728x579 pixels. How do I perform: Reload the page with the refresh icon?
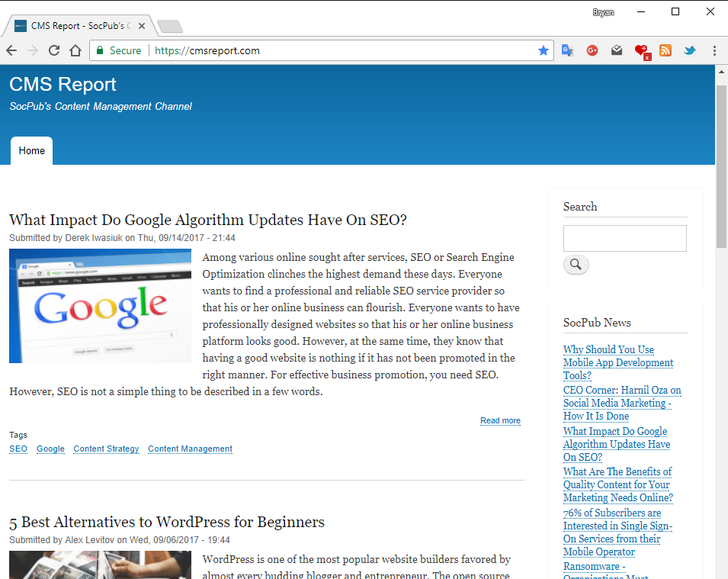click(54, 50)
